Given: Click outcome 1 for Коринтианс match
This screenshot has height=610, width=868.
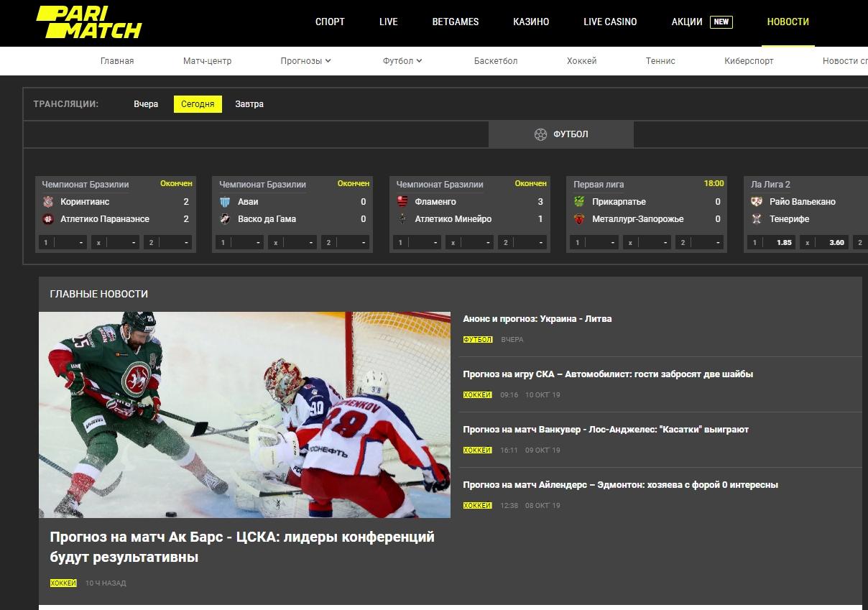Looking at the screenshot, I should click(63, 243).
